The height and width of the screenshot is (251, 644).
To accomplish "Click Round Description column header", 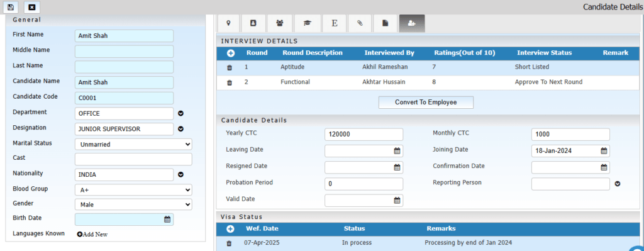I will point(312,53).
